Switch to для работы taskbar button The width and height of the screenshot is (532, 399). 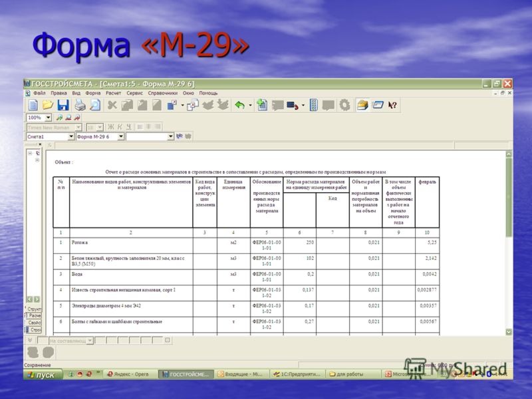(x=353, y=374)
